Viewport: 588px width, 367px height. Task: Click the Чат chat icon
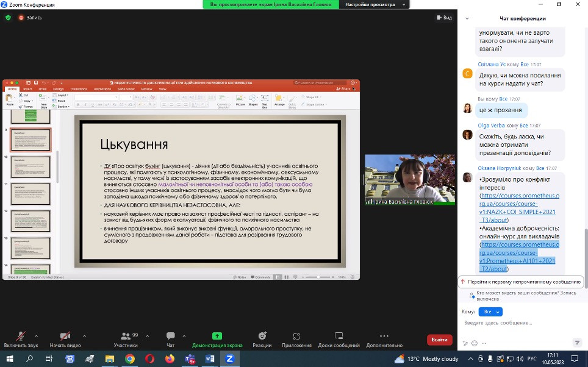[x=171, y=336]
